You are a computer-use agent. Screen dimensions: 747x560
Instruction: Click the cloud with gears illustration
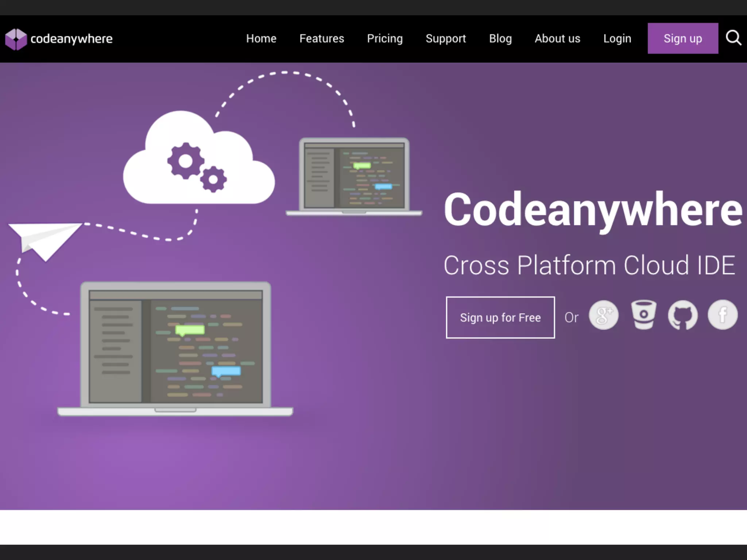(199, 160)
